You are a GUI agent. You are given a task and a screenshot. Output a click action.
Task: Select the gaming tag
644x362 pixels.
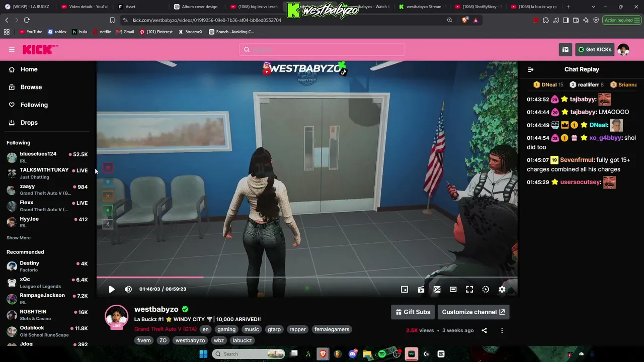(226, 329)
